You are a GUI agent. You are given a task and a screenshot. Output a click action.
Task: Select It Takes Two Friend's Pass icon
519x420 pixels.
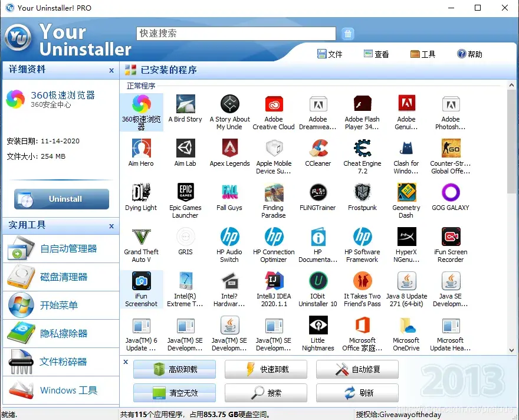pyautogui.click(x=362, y=281)
